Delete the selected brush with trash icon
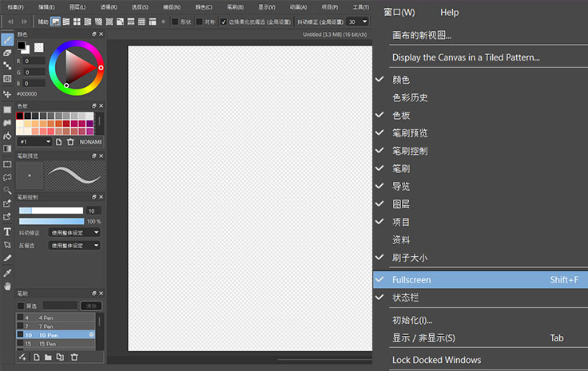The width and height of the screenshot is (588, 371). pos(74,357)
